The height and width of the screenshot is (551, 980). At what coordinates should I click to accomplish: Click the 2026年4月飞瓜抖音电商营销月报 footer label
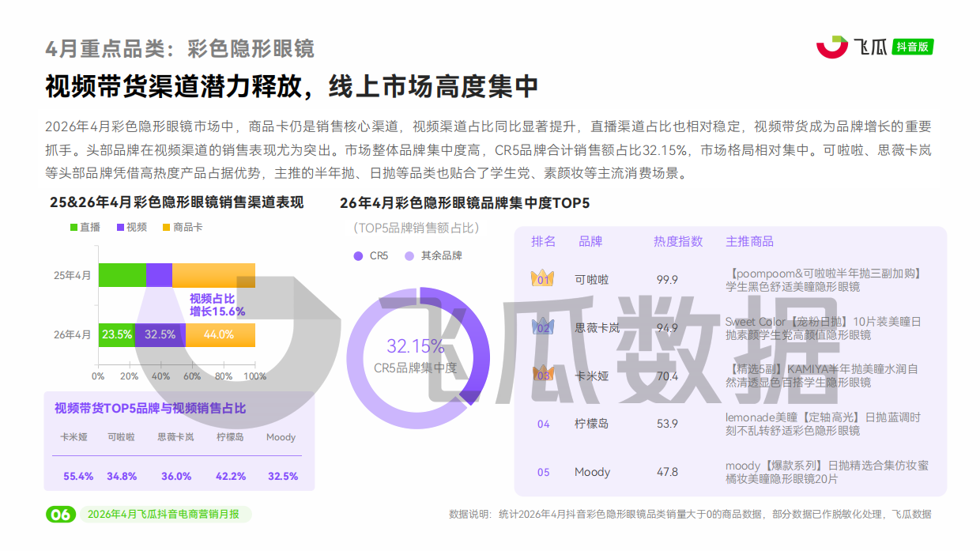164,515
